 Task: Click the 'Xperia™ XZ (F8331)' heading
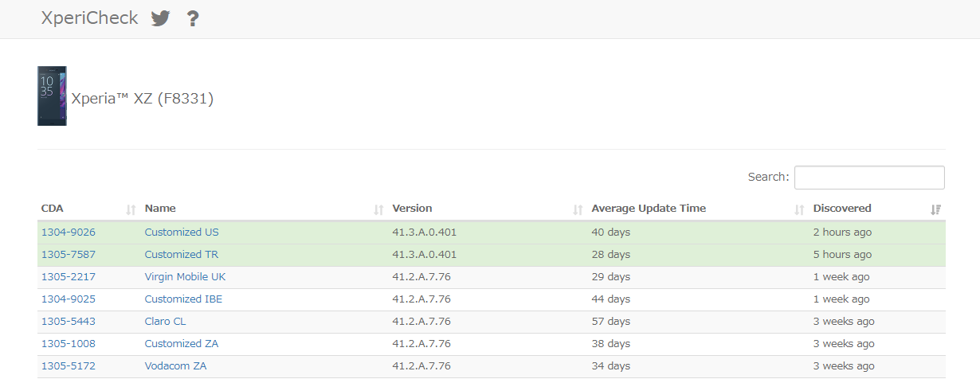(x=143, y=100)
